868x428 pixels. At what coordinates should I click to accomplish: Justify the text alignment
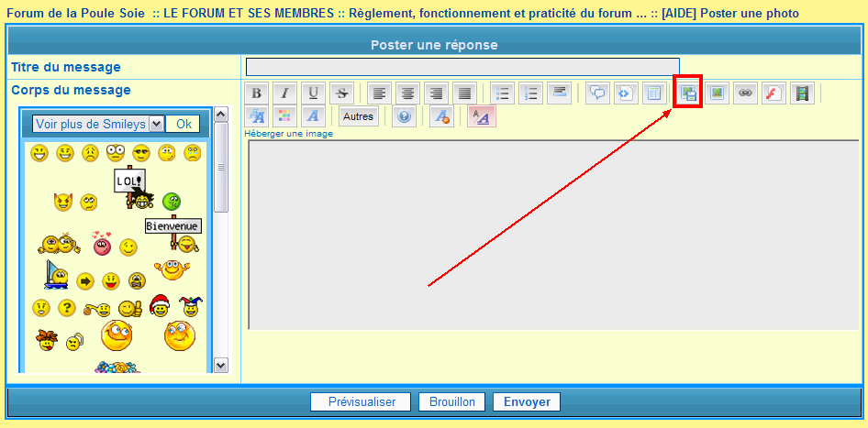point(464,93)
